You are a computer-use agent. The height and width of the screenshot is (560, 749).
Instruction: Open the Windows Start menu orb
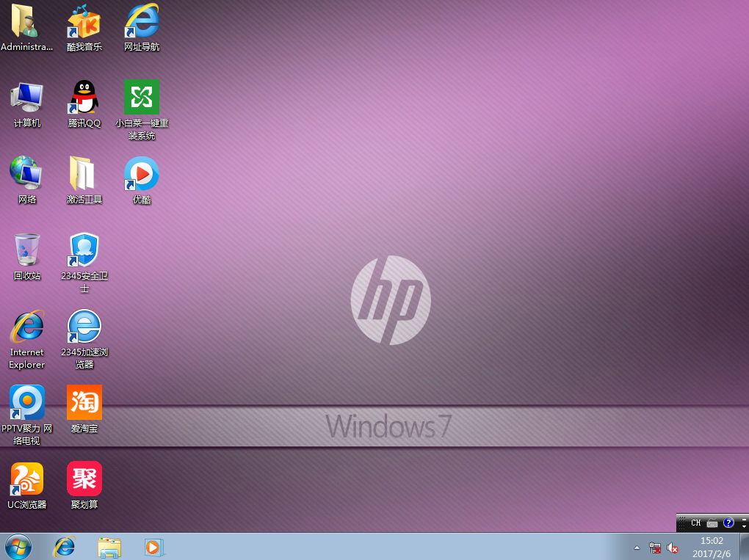[x=18, y=547]
